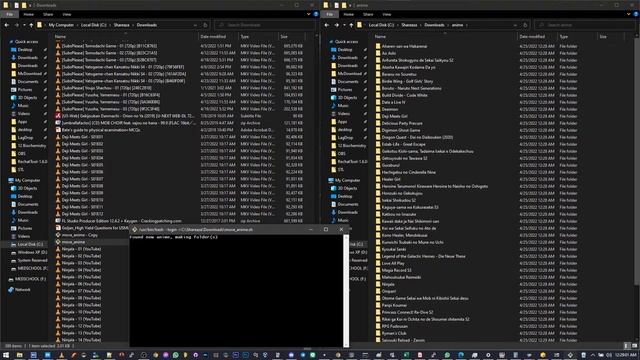Click Up arrow in anime window

point(351,25)
